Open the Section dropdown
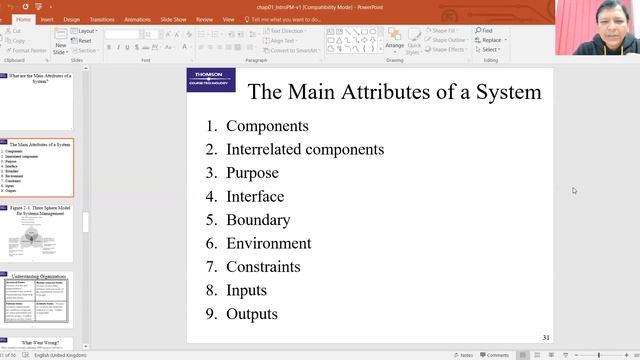640x360 pixels. click(85, 50)
